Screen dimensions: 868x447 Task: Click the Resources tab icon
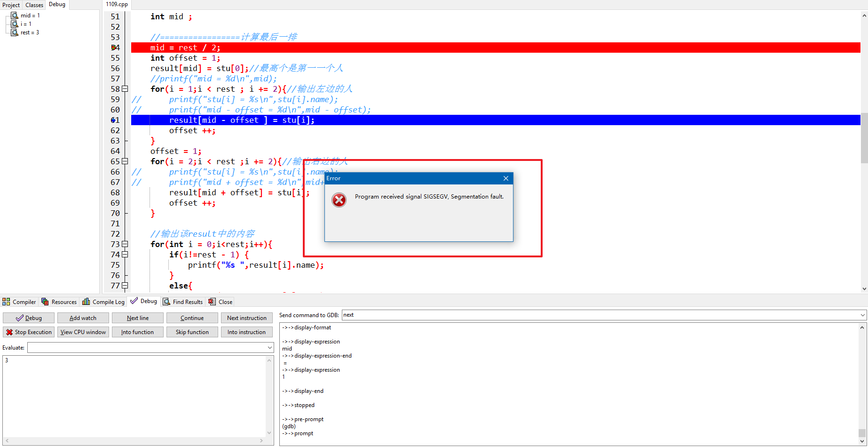(45, 302)
